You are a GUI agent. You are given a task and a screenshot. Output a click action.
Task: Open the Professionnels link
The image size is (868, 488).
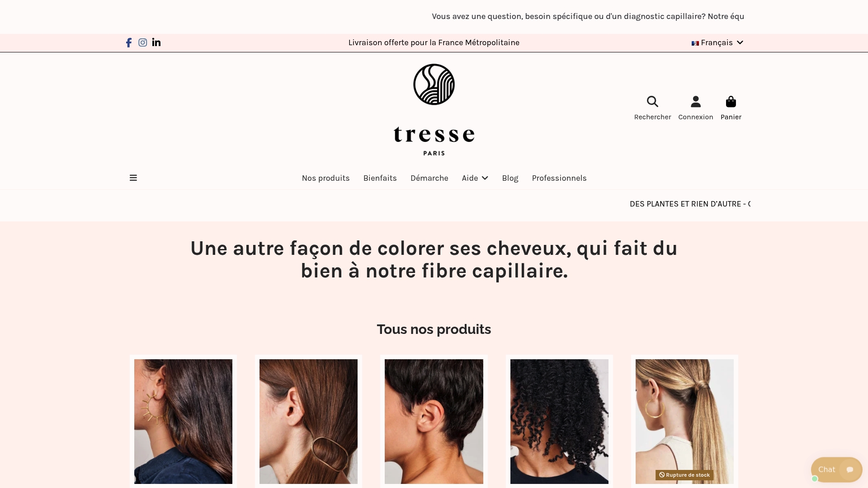click(x=559, y=178)
